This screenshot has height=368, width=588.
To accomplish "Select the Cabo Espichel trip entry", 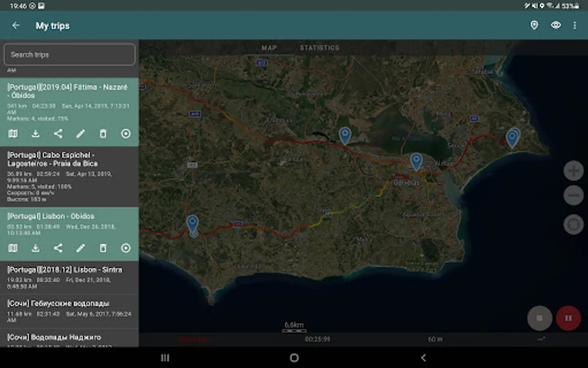I will coord(69,177).
